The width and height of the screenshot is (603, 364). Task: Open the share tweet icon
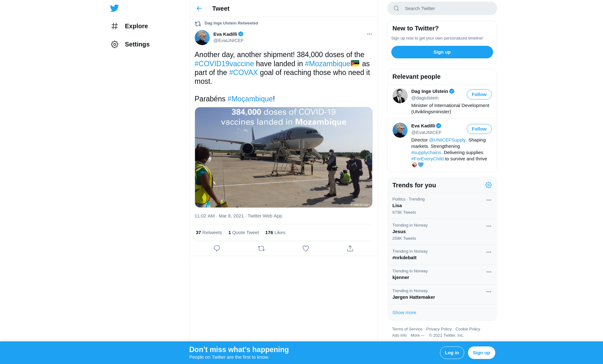point(350,248)
